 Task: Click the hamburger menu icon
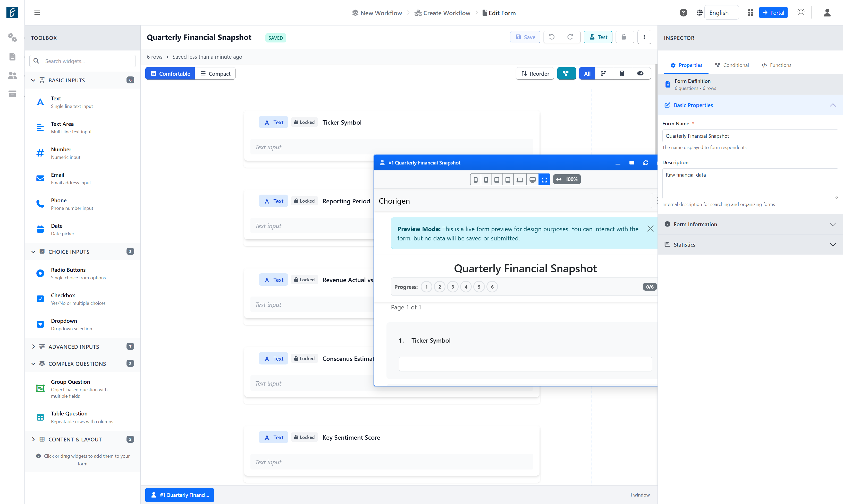(x=37, y=13)
